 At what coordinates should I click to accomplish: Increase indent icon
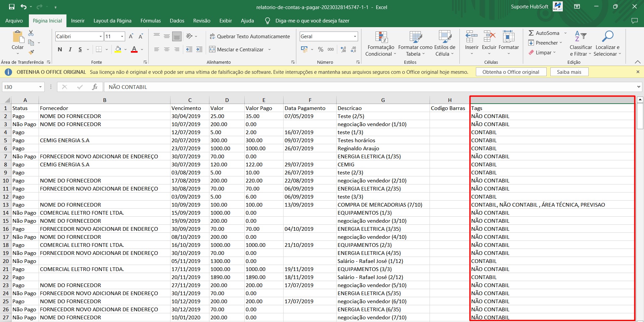coord(199,49)
